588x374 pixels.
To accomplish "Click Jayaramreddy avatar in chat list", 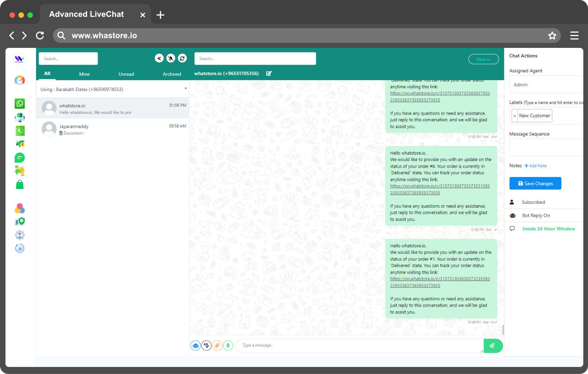I will [x=49, y=129].
